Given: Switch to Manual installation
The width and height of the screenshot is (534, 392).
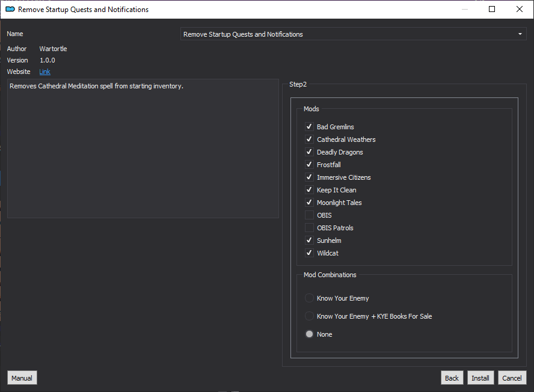Looking at the screenshot, I should click(x=22, y=378).
